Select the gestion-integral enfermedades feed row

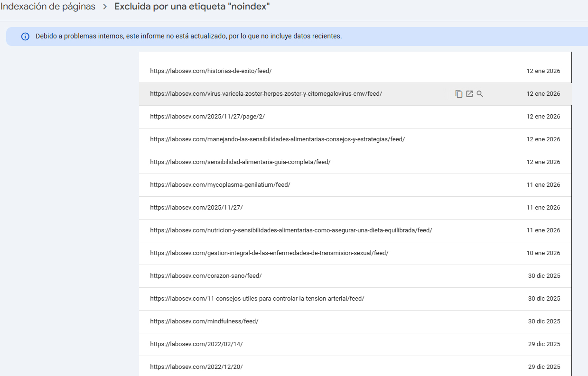click(x=355, y=253)
